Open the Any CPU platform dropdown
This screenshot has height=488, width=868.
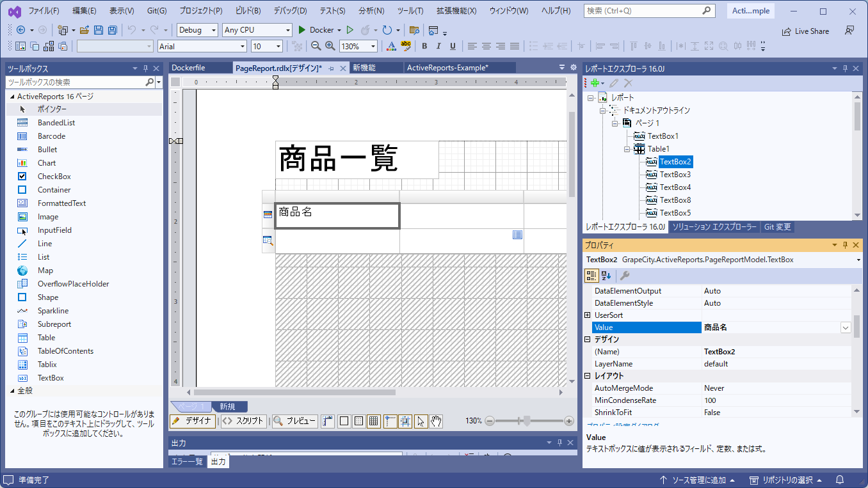(x=257, y=30)
